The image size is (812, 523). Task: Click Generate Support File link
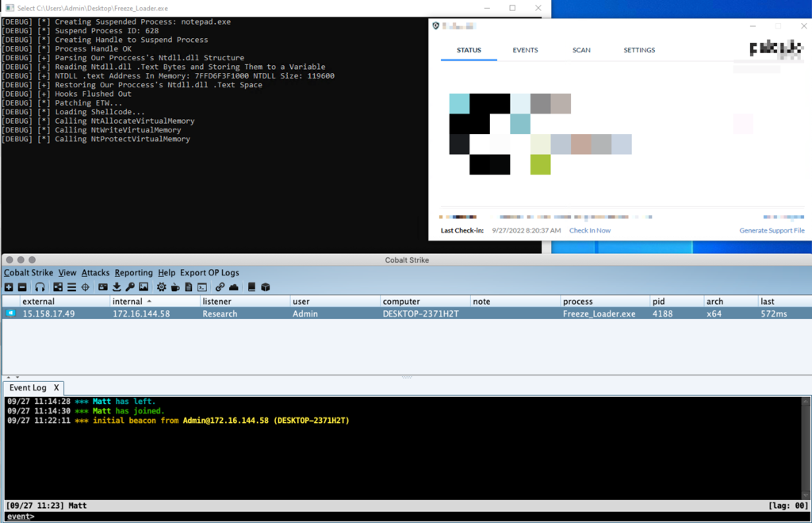pos(772,231)
